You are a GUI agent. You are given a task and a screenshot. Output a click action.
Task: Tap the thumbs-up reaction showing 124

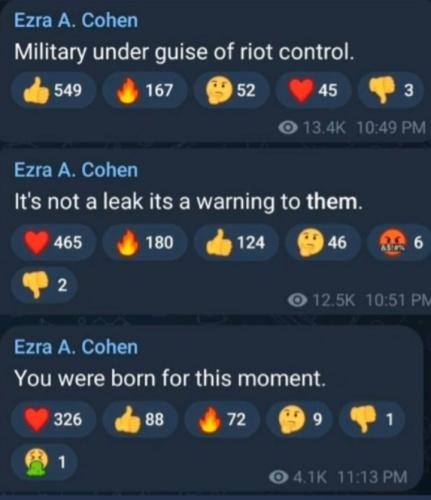236,242
